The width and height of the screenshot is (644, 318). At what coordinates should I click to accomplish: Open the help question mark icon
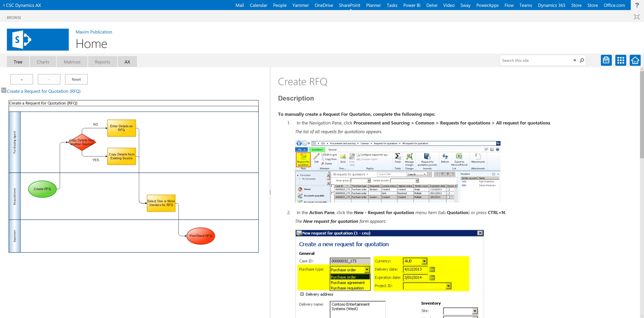637,5
